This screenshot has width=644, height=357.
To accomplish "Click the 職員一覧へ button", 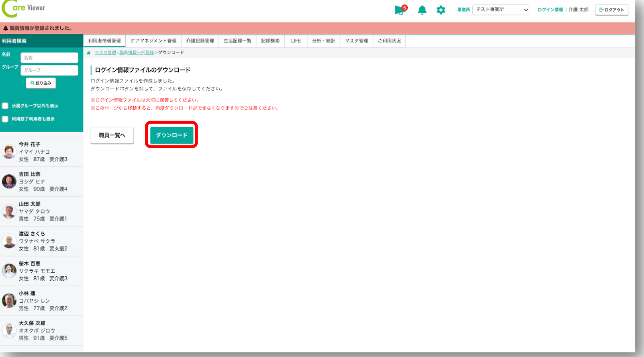I will click(112, 135).
